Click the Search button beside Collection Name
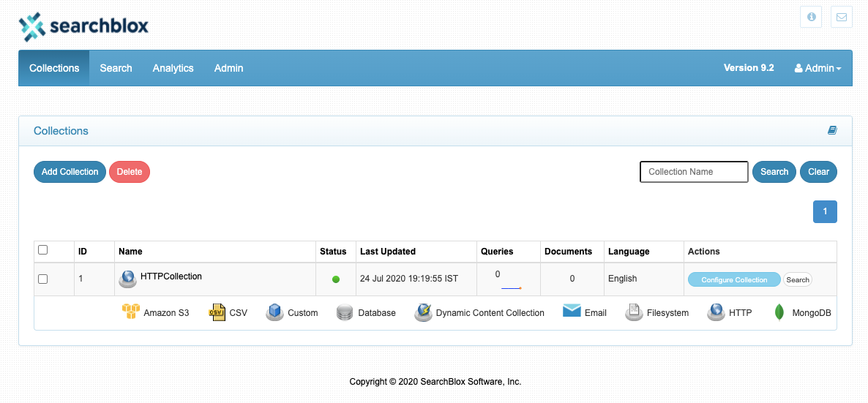 (x=774, y=172)
